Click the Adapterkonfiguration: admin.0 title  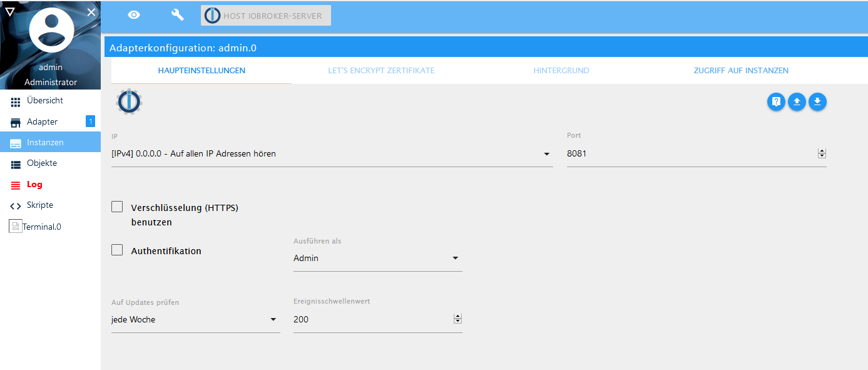(183, 48)
